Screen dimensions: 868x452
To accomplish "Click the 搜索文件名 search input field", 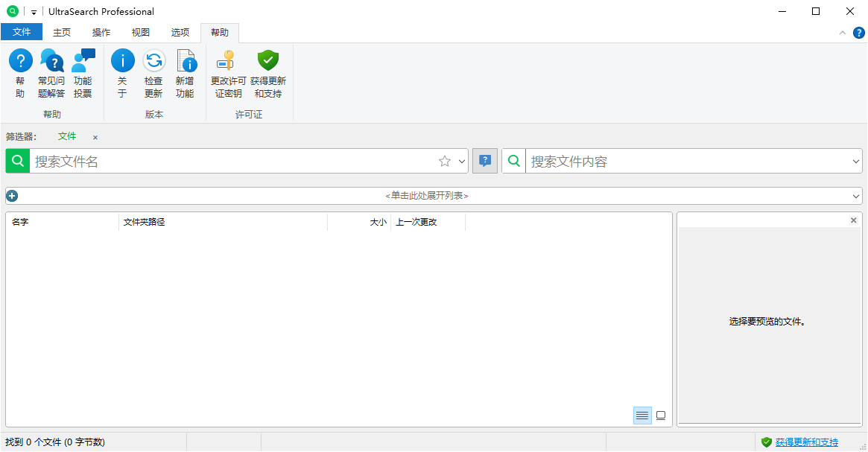I will tap(231, 162).
